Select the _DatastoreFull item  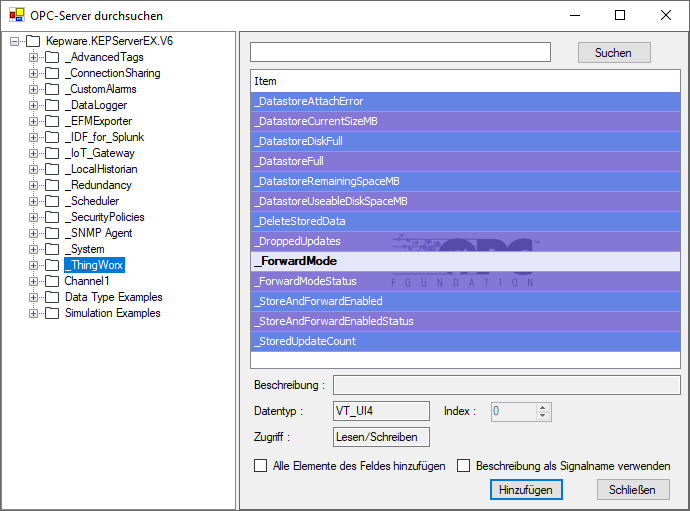point(465,162)
